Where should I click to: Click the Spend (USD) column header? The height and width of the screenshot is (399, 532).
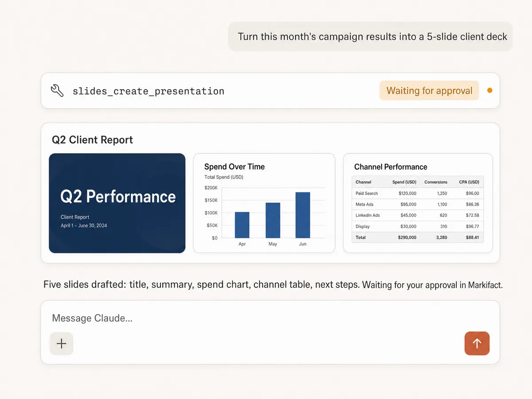(x=404, y=182)
